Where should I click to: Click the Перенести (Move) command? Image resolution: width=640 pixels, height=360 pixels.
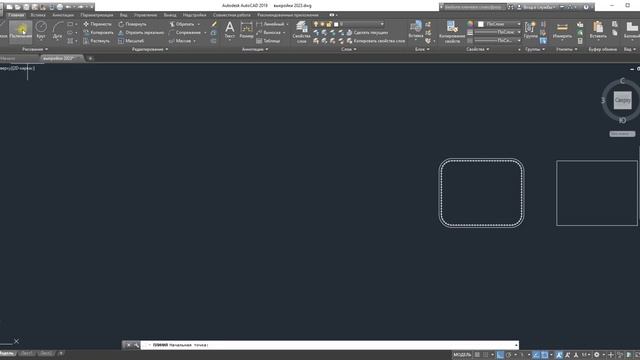click(x=97, y=24)
